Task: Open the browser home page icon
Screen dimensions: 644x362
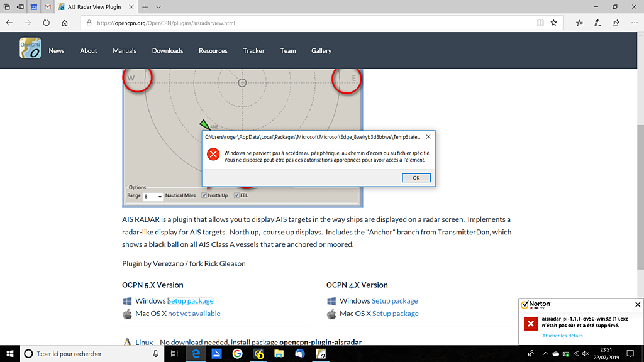Action: (x=65, y=23)
